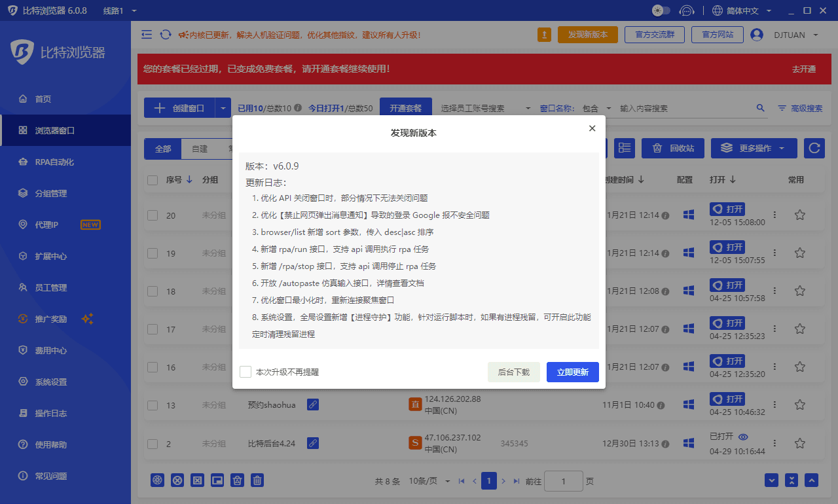Click the table refresh icon button

[814, 148]
